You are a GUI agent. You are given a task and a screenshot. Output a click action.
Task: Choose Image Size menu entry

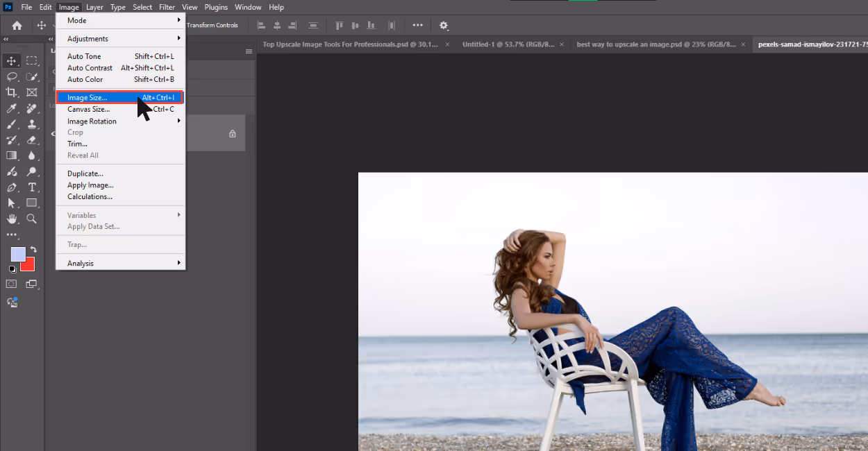click(x=120, y=98)
